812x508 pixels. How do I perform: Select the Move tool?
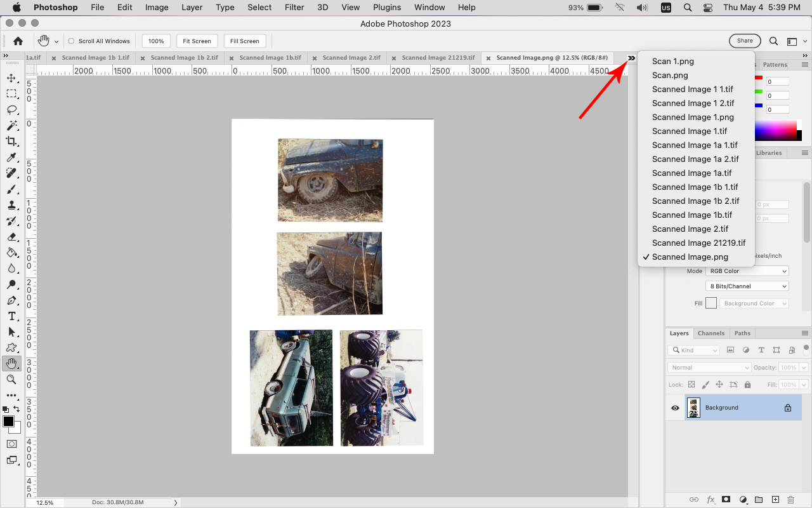point(11,79)
